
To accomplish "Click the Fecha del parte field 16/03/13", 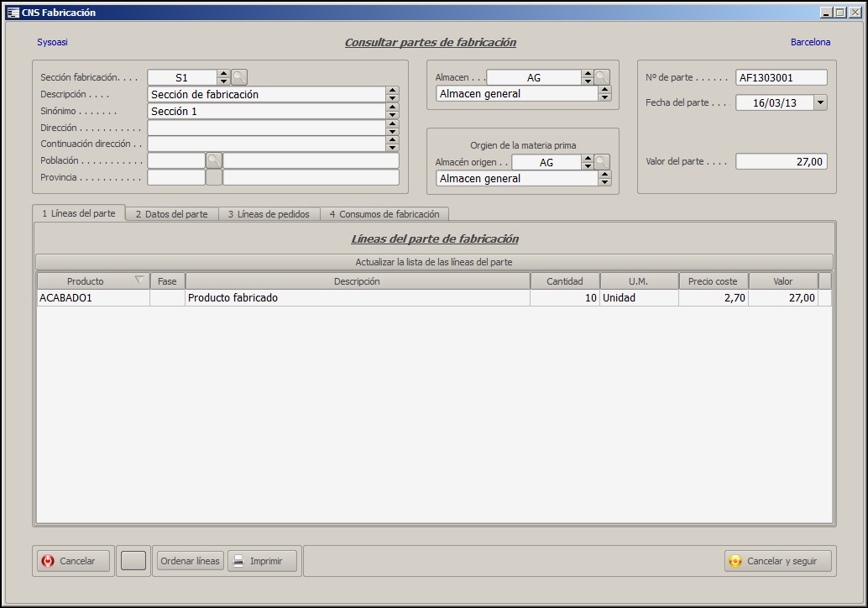I will 775,102.
